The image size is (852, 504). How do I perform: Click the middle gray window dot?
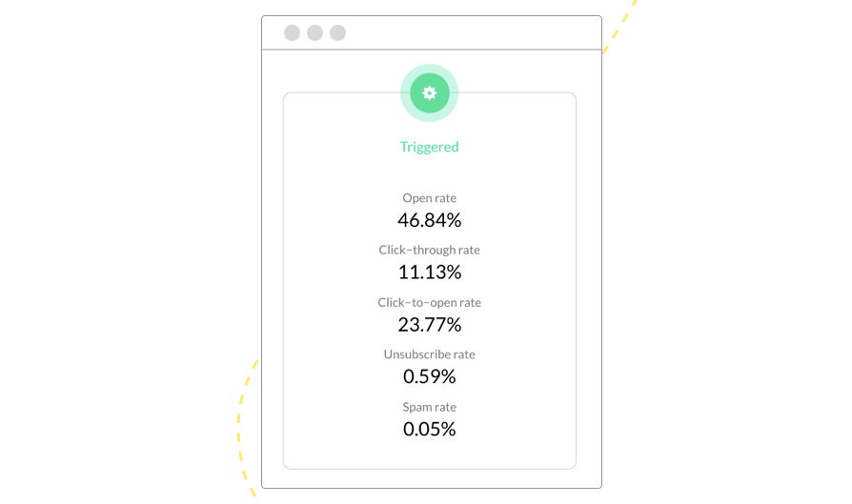[314, 32]
